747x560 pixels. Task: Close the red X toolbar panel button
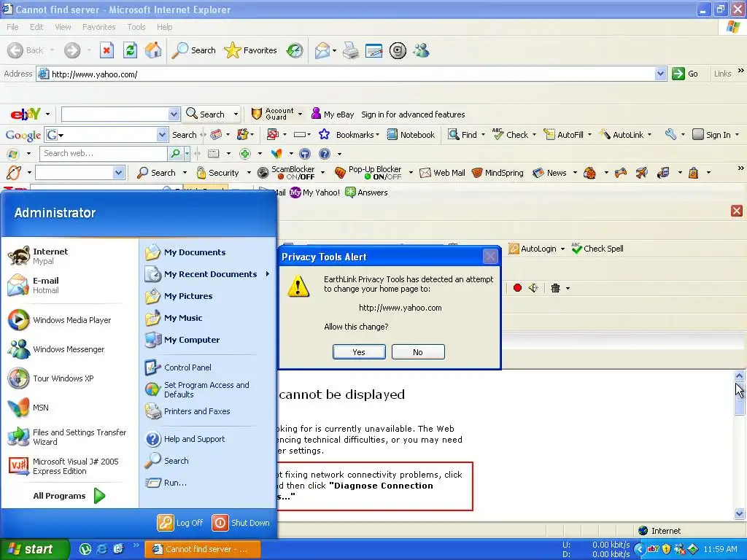[x=737, y=211]
